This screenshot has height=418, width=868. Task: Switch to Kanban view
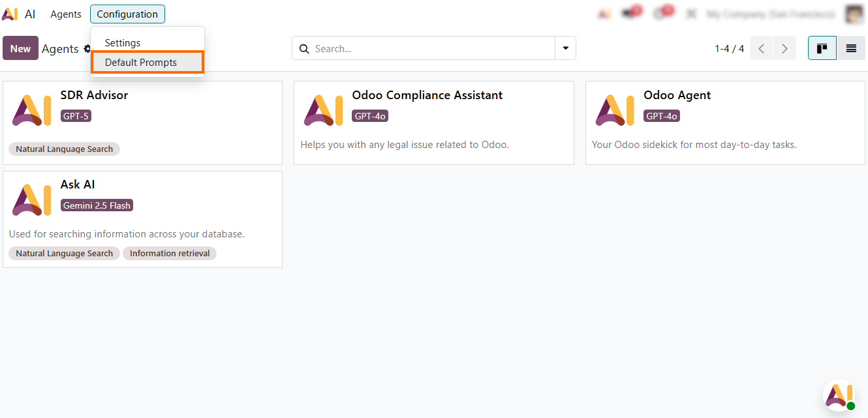pos(822,48)
